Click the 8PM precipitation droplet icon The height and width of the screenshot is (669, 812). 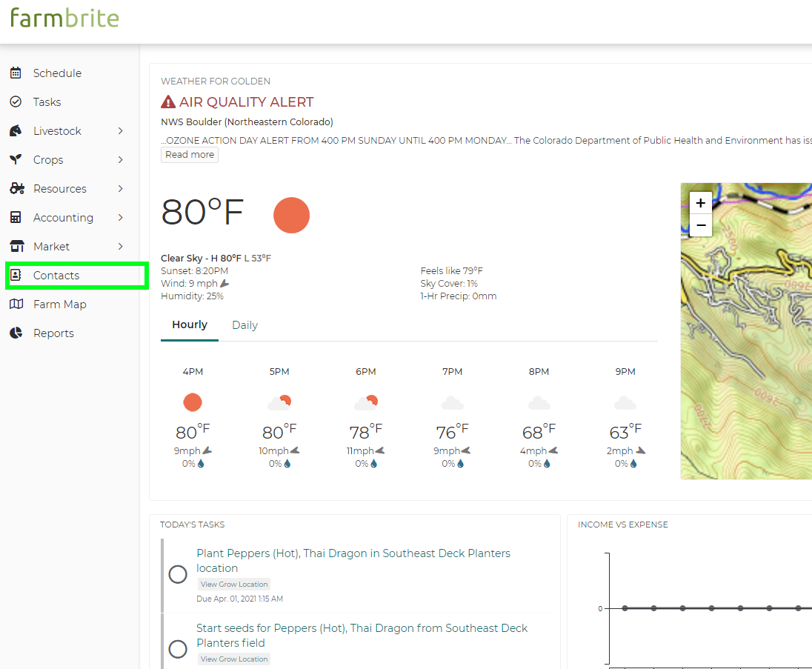(547, 464)
